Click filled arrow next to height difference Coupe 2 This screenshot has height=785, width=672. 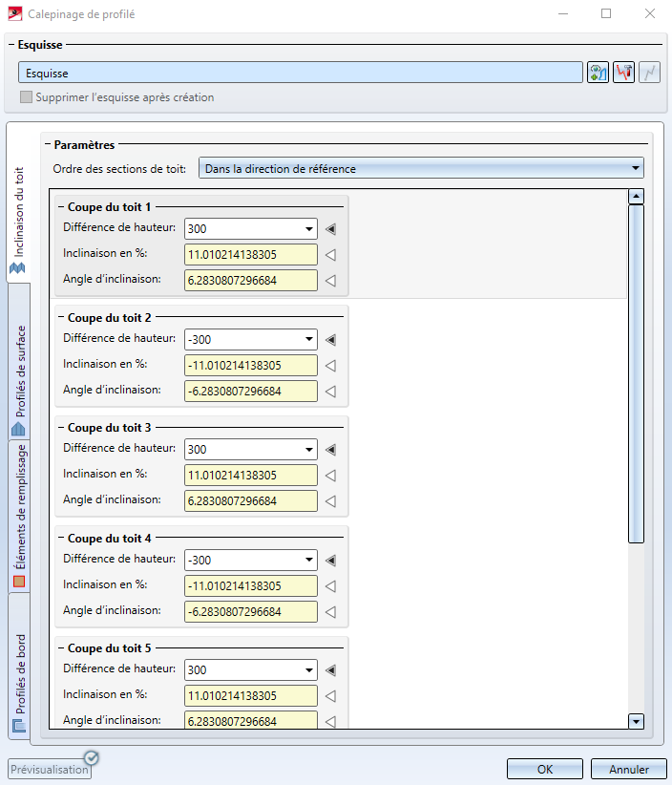coord(330,339)
